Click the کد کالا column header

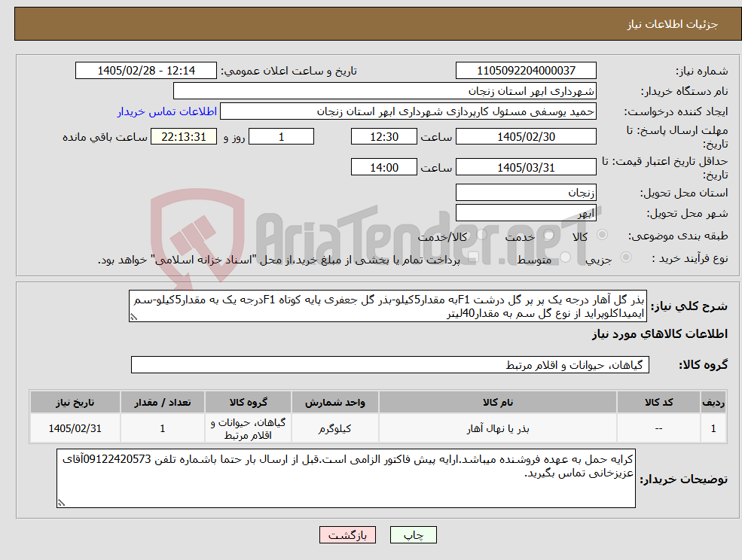[x=658, y=402]
